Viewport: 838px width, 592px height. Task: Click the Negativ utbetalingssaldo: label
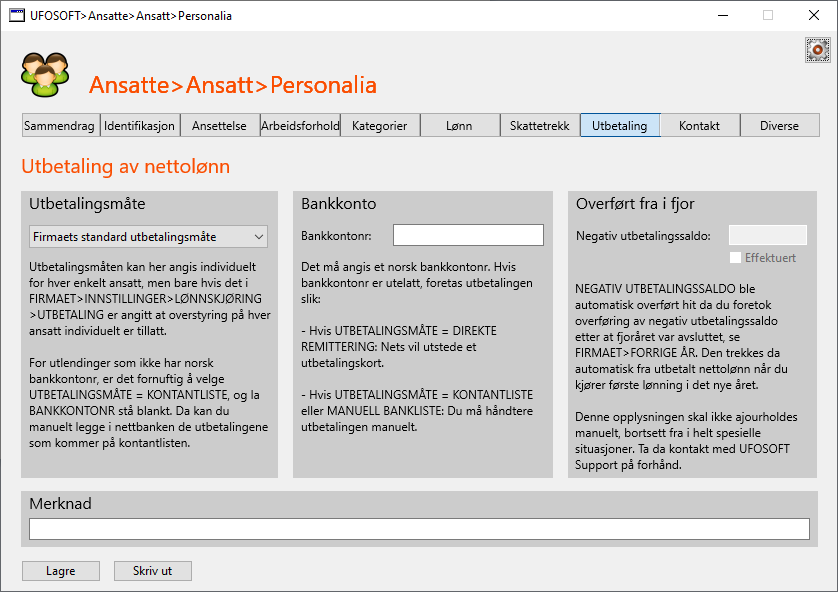point(643,236)
